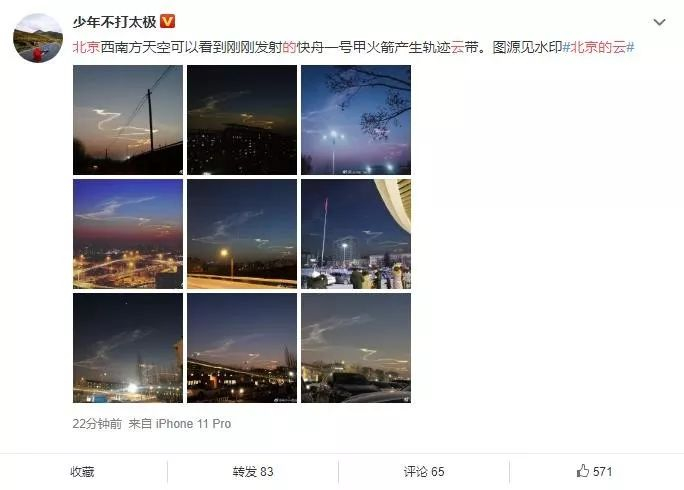Image resolution: width=684 pixels, height=490 pixels.
Task: Click the thumbs-up like icon
Action: tap(583, 471)
